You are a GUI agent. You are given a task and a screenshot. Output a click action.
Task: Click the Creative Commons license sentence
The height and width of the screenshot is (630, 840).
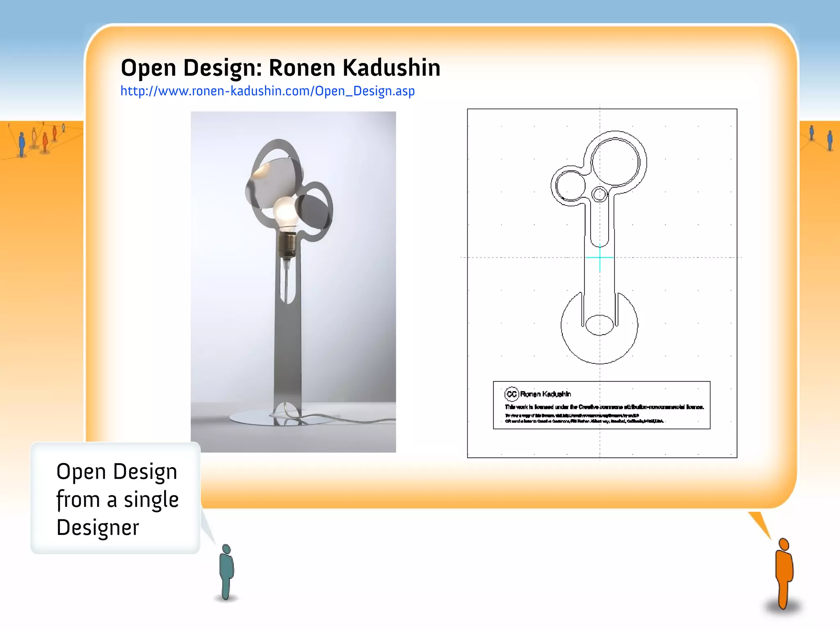coord(604,407)
